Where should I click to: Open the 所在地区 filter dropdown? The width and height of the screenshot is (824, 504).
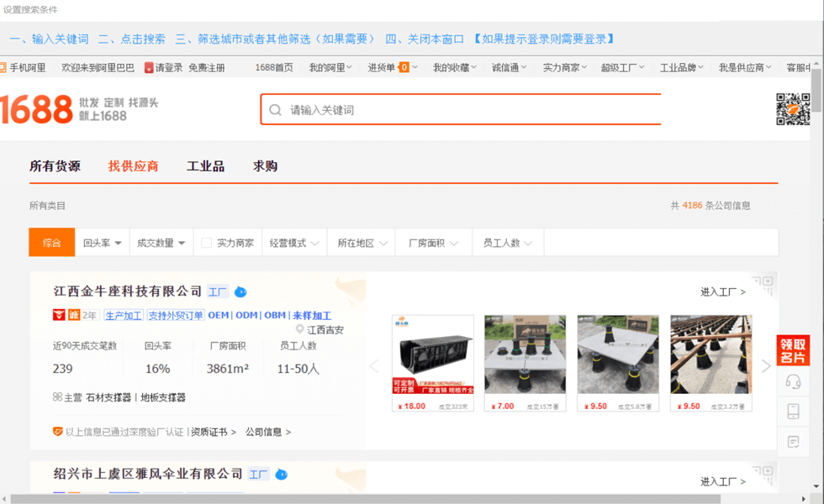point(362,243)
